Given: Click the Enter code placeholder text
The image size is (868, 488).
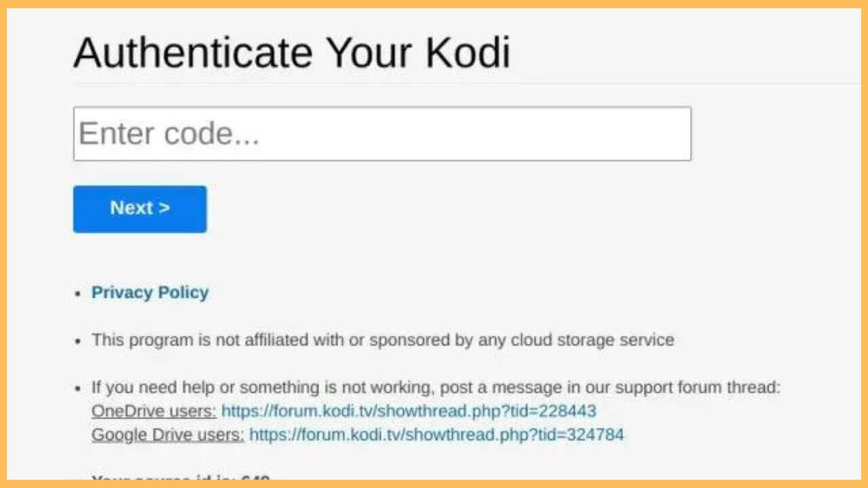Looking at the screenshot, I should 168,133.
